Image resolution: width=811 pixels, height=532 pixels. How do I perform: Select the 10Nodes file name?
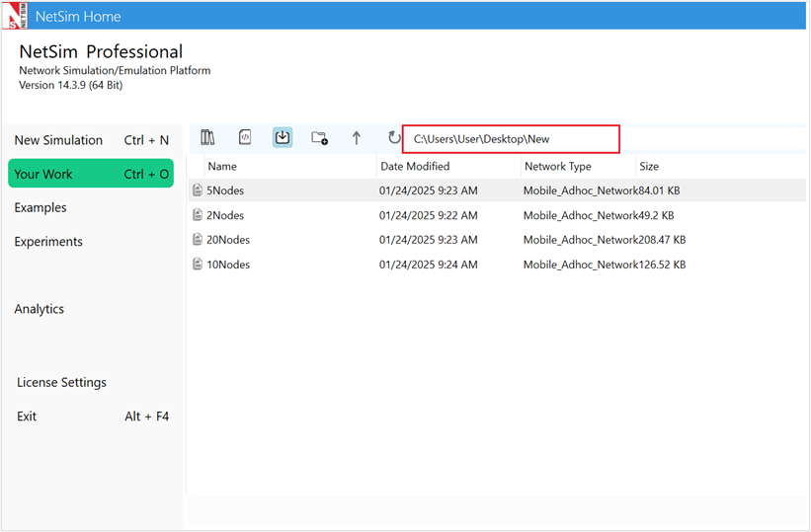(228, 265)
